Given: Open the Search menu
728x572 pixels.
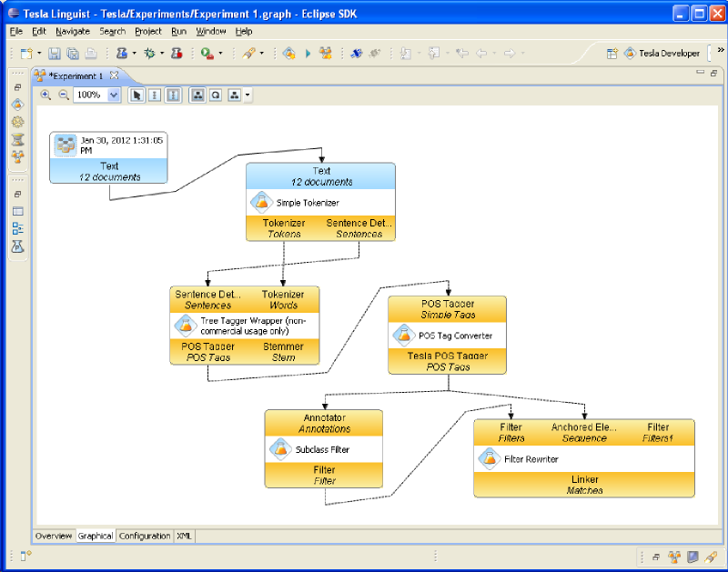Looking at the screenshot, I should click(112, 31).
